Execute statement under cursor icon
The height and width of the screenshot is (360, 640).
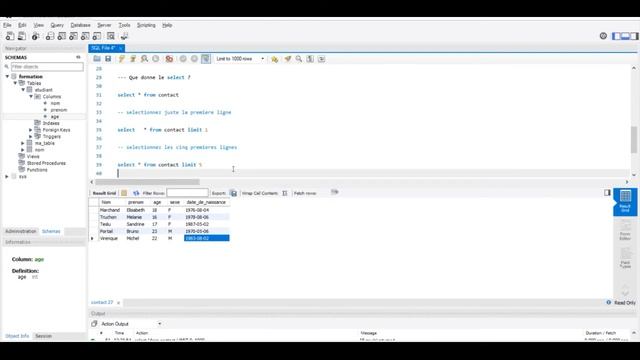pyautogui.click(x=133, y=59)
